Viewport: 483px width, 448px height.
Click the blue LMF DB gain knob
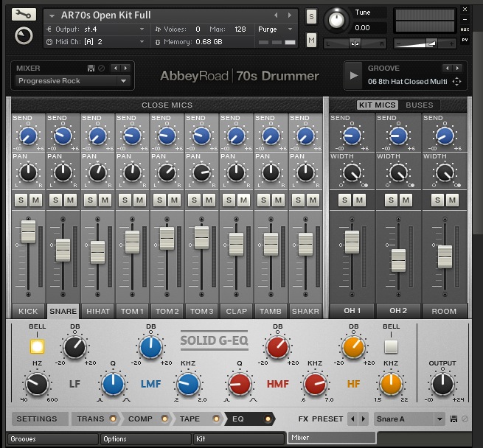(x=150, y=347)
